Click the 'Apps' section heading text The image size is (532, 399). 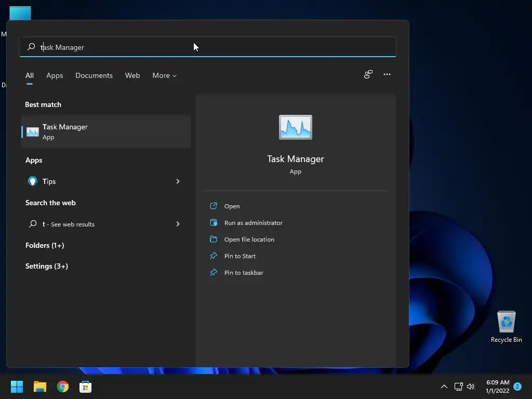[x=34, y=160]
